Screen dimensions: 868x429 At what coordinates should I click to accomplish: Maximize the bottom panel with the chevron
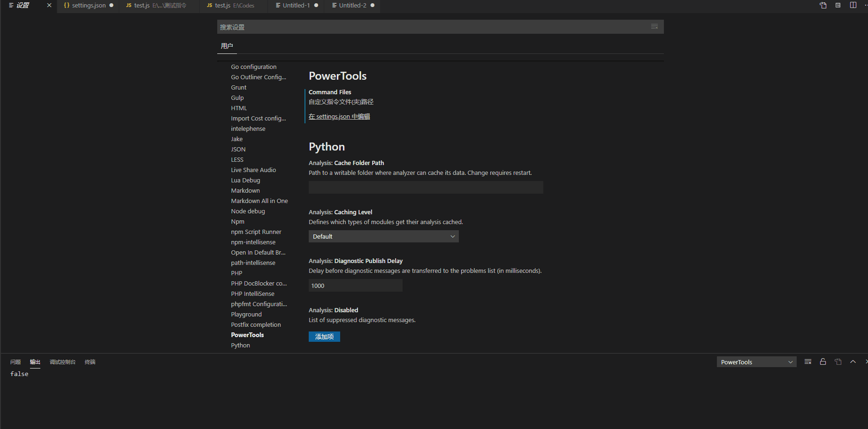click(853, 362)
